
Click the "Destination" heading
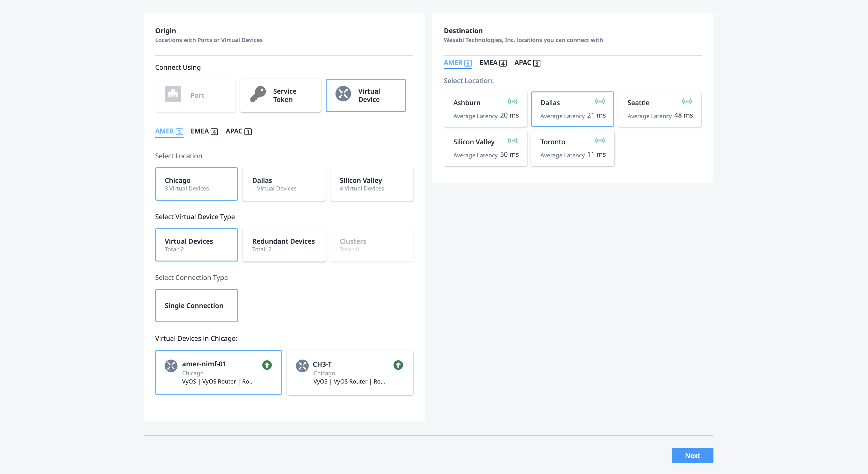(463, 31)
